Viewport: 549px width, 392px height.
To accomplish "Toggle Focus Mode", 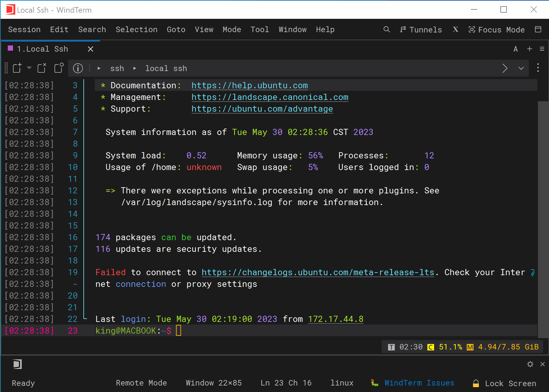I will [x=496, y=30].
